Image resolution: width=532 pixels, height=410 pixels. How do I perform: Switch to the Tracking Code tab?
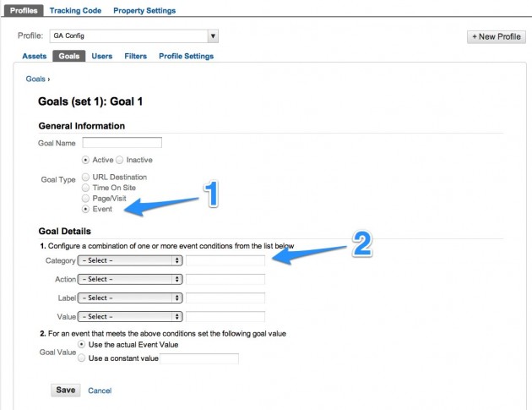75,10
